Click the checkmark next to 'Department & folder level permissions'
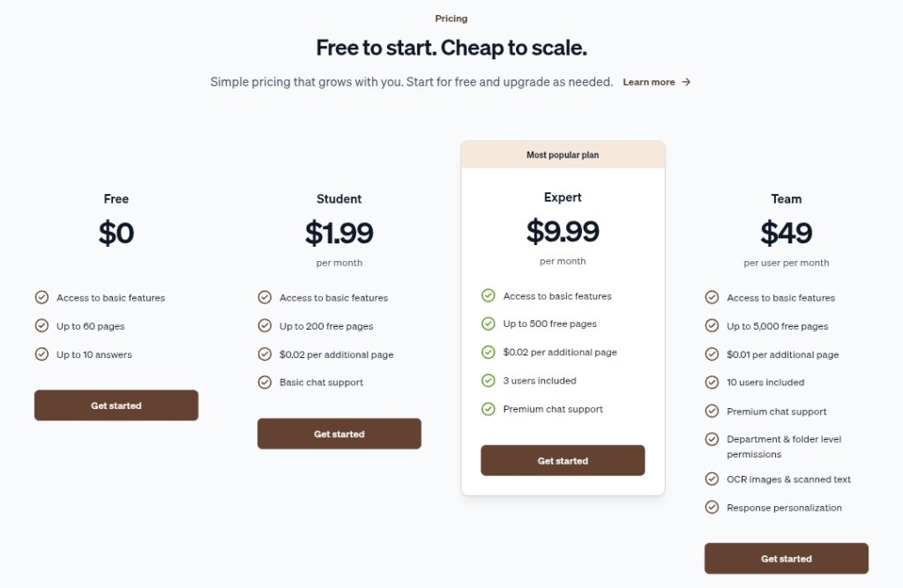Image resolution: width=903 pixels, height=588 pixels. [x=712, y=439]
